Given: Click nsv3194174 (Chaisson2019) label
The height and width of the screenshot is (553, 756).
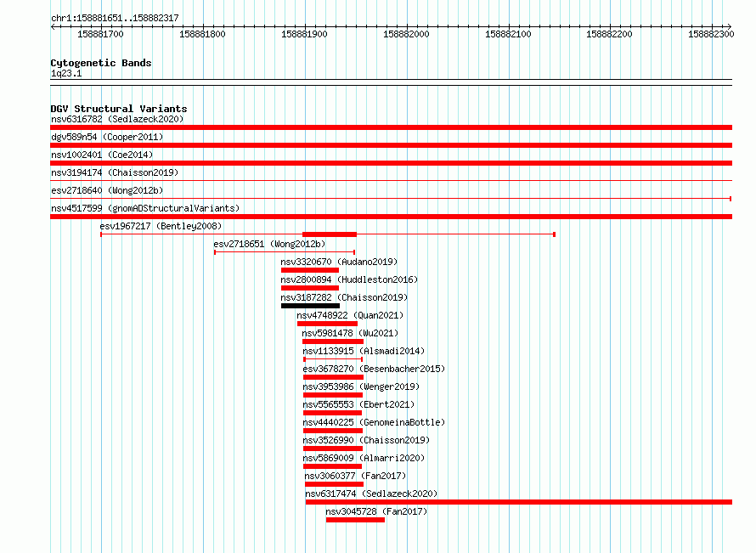Looking at the screenshot, I should [115, 172].
